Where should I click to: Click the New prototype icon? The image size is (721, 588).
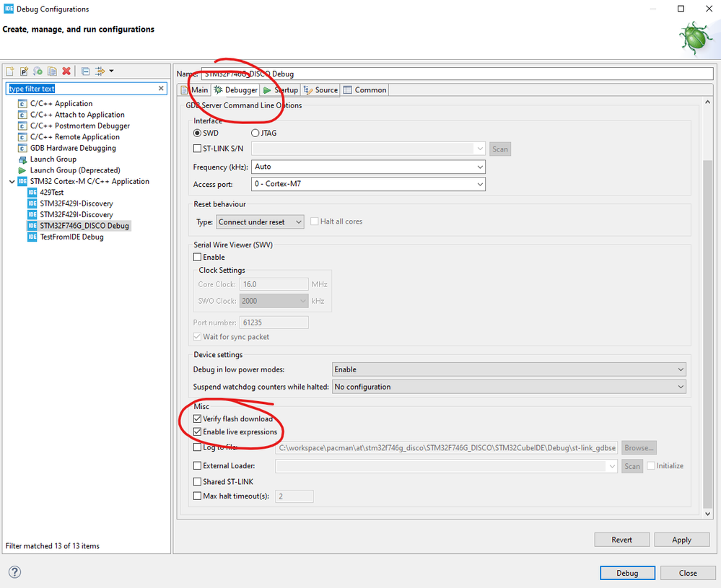(24, 71)
